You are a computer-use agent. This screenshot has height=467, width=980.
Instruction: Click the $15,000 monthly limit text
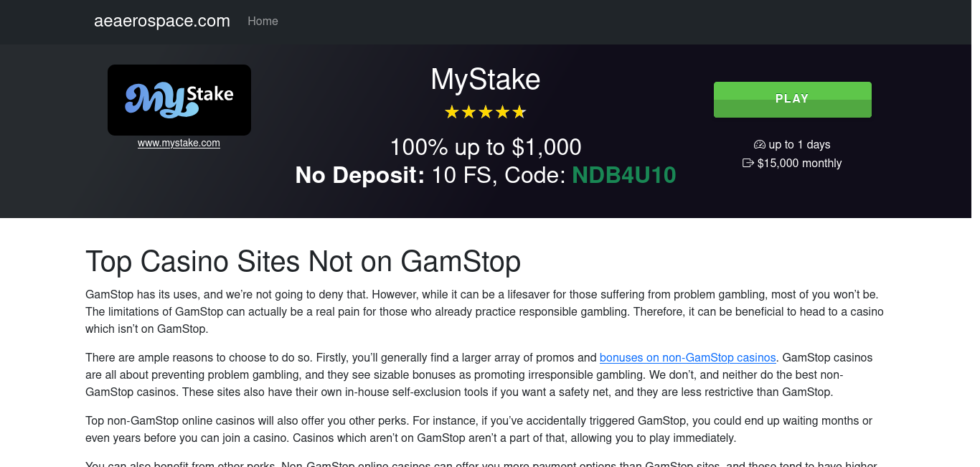coord(799,163)
